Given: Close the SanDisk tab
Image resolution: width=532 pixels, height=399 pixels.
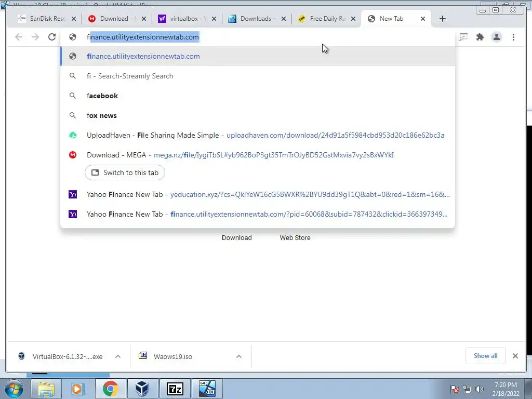Looking at the screenshot, I should click(x=74, y=19).
